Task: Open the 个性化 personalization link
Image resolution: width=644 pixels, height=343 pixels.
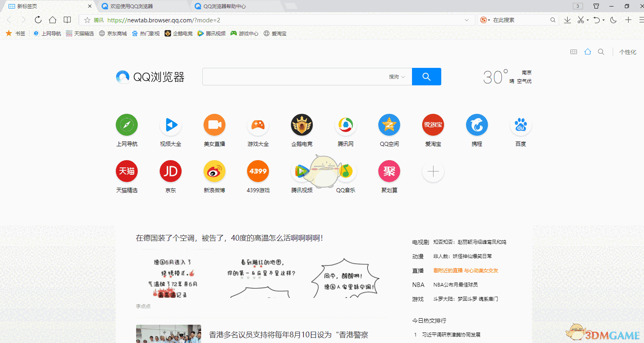Action: [x=628, y=52]
